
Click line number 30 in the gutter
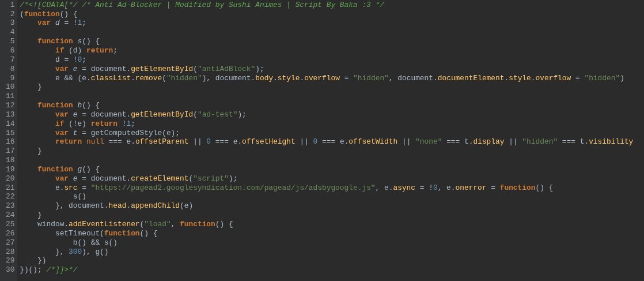tap(10, 269)
